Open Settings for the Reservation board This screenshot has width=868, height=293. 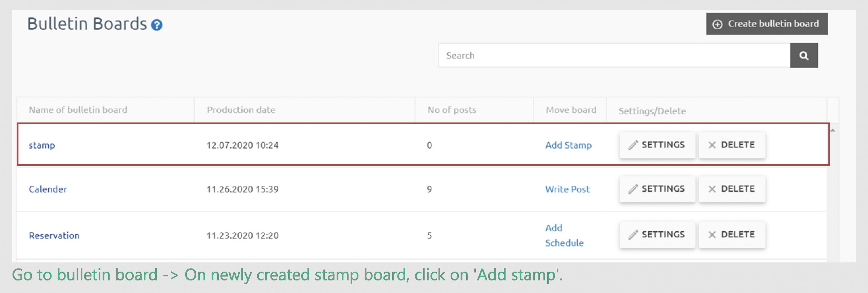657,235
